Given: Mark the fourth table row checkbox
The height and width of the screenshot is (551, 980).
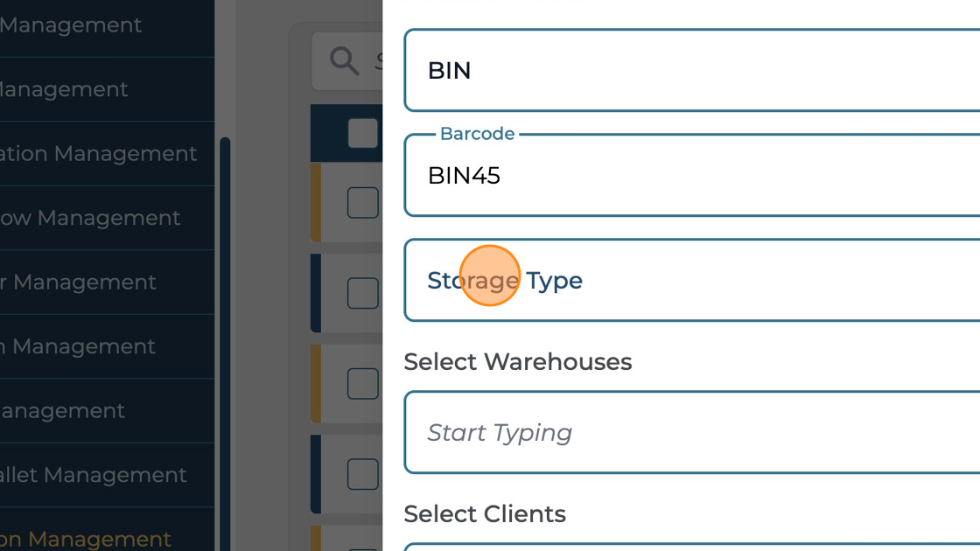Looking at the screenshot, I should 362,474.
